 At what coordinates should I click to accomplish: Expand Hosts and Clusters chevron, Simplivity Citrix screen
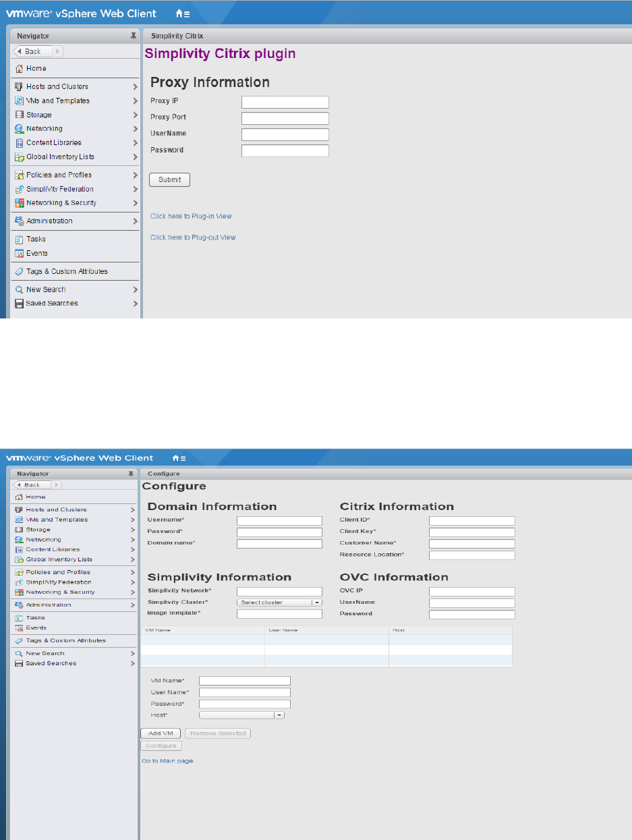click(135, 87)
